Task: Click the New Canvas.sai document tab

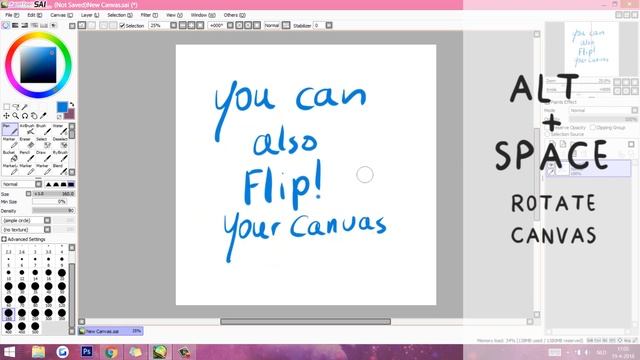Action: point(111,331)
